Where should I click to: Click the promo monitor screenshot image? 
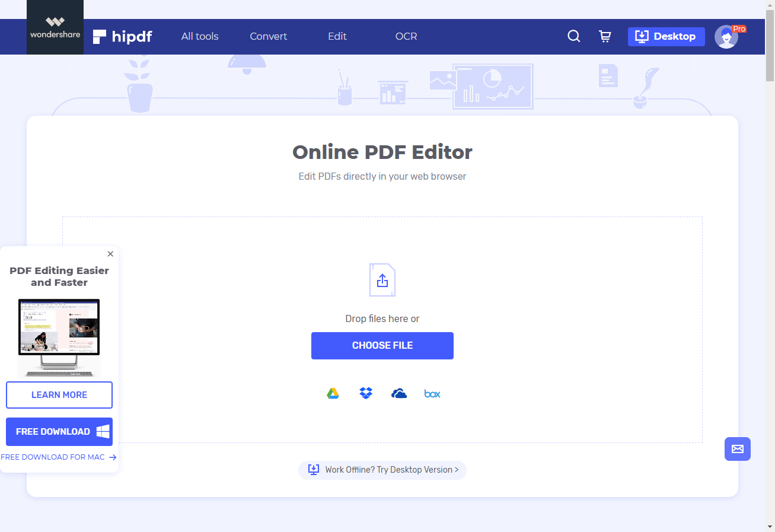click(59, 337)
